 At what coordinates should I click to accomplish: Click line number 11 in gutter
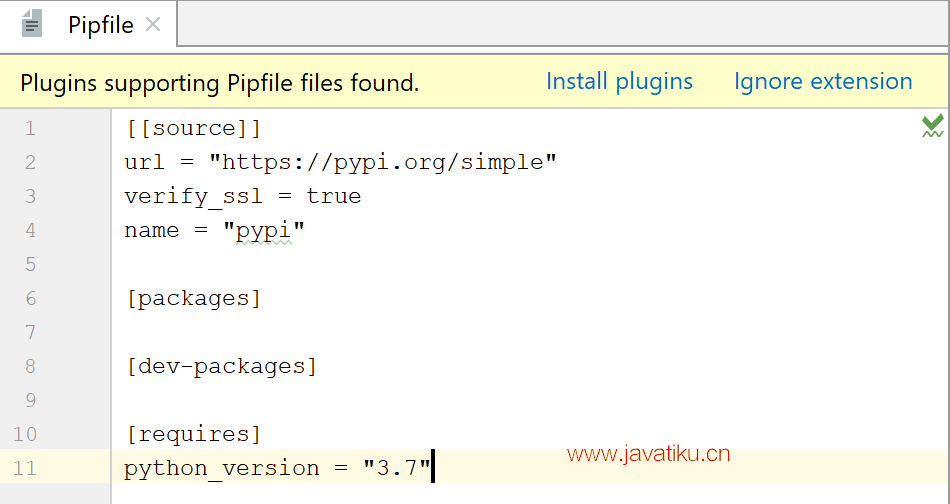coord(25,468)
